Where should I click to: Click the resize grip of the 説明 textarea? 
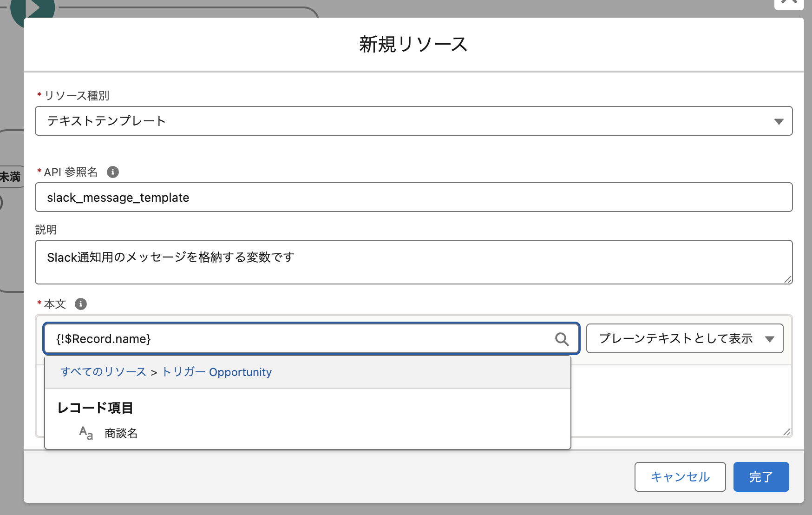pyautogui.click(x=788, y=280)
